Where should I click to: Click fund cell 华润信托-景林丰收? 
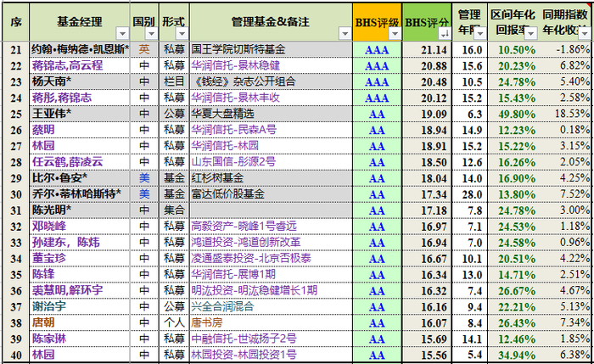(271, 98)
